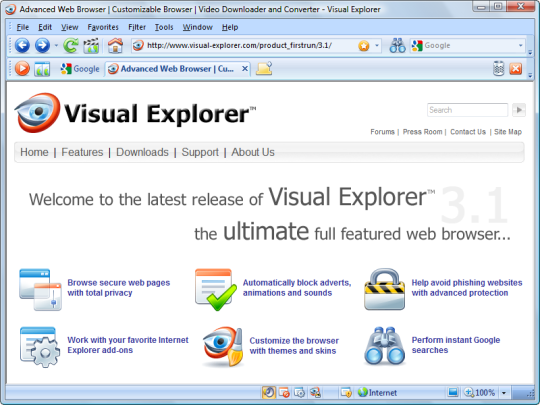The width and height of the screenshot is (540, 405).
Task: Click the green checkmark ad-block icon
Action: (x=216, y=289)
